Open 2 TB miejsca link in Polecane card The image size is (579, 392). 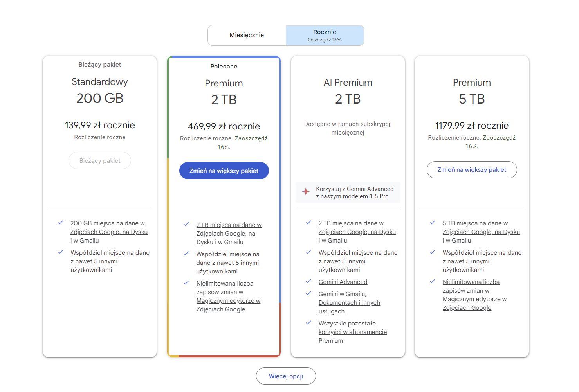click(x=229, y=233)
